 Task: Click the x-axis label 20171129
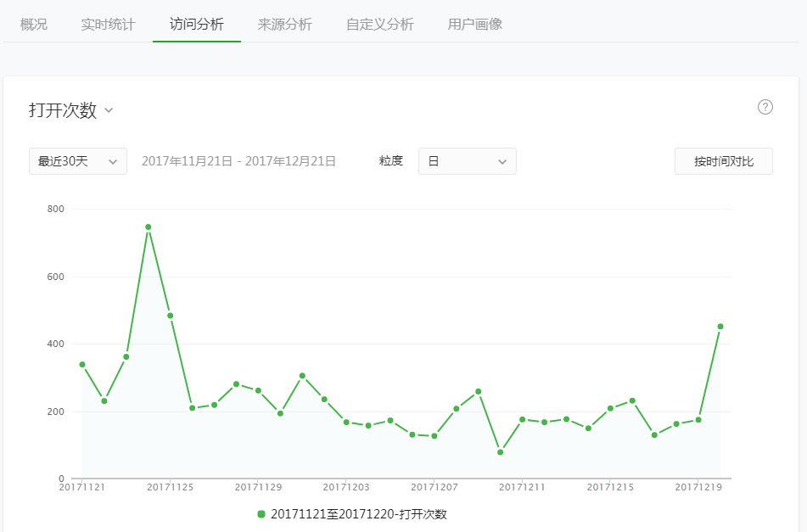pos(258,487)
